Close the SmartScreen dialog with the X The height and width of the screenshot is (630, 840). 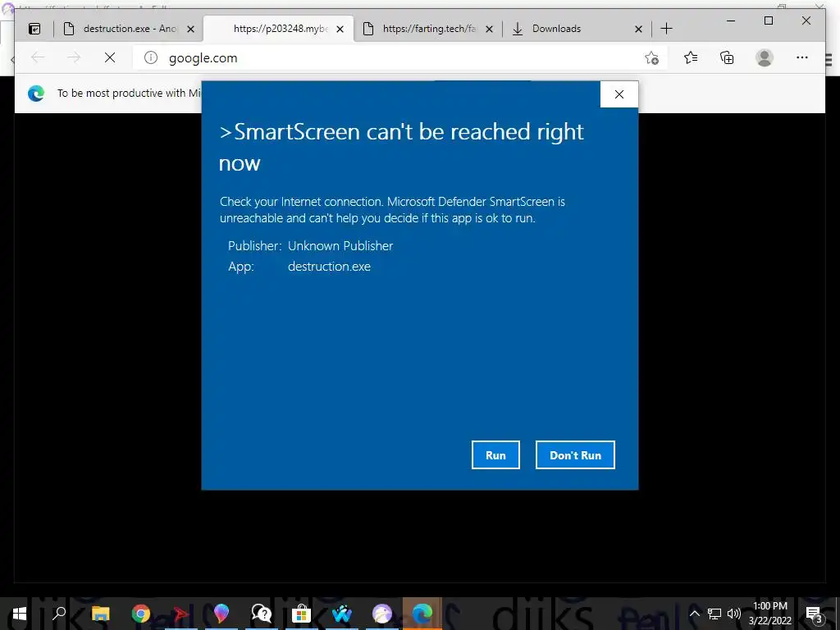tap(619, 94)
